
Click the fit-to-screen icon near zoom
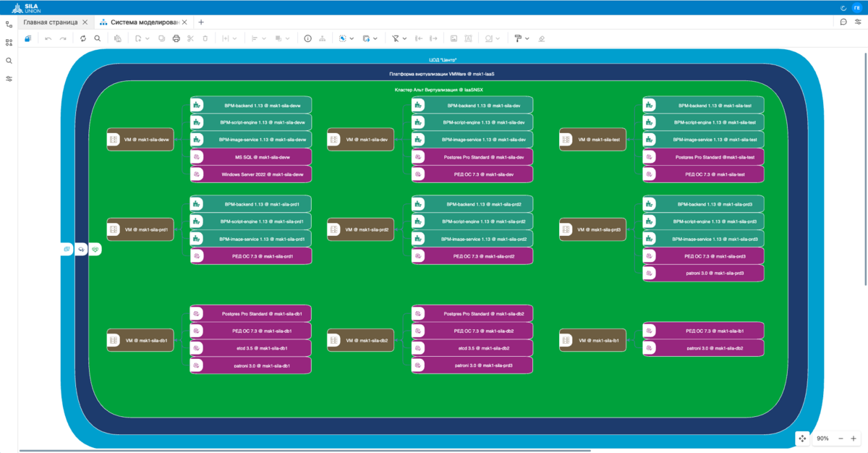pos(802,439)
